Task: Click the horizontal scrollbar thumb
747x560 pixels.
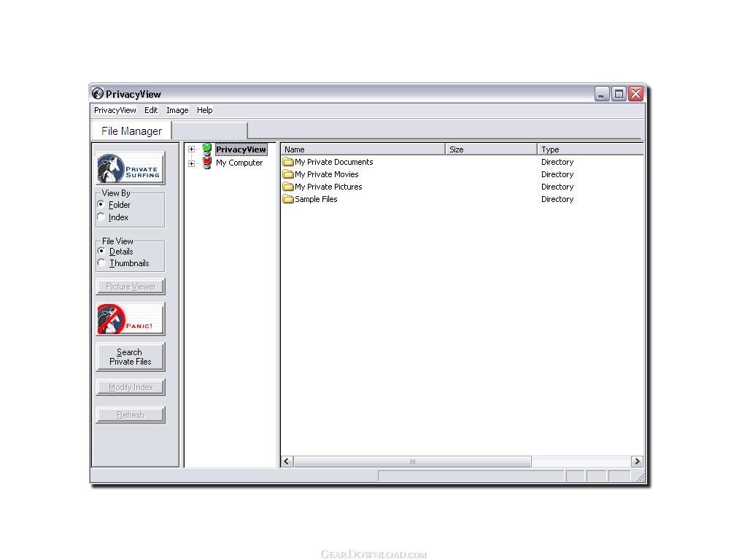Action: point(413,462)
